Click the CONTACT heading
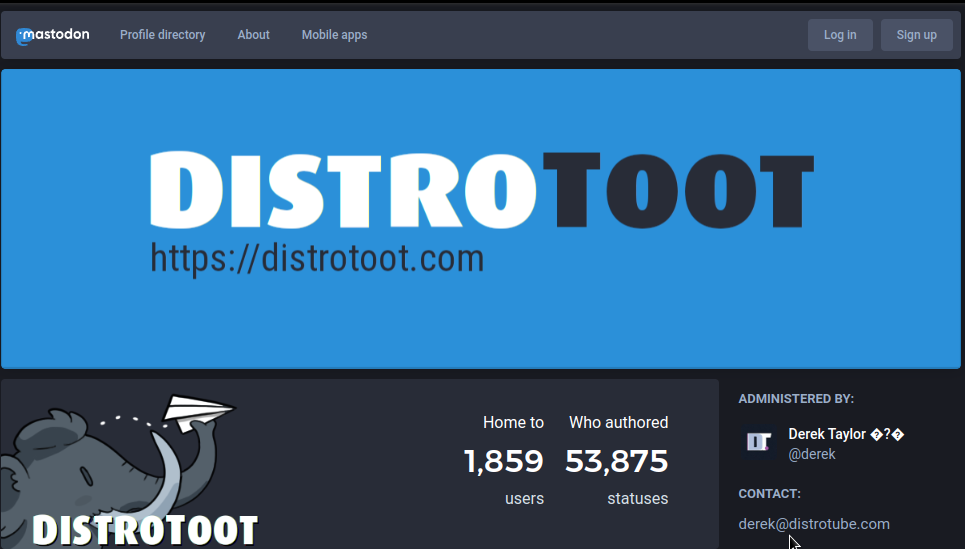This screenshot has height=549, width=965. pyautogui.click(x=769, y=494)
